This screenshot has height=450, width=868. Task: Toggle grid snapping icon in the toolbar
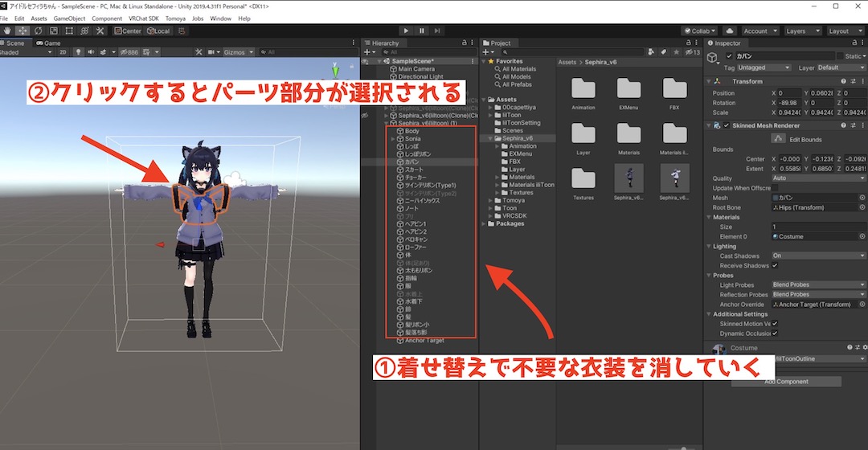tap(182, 31)
